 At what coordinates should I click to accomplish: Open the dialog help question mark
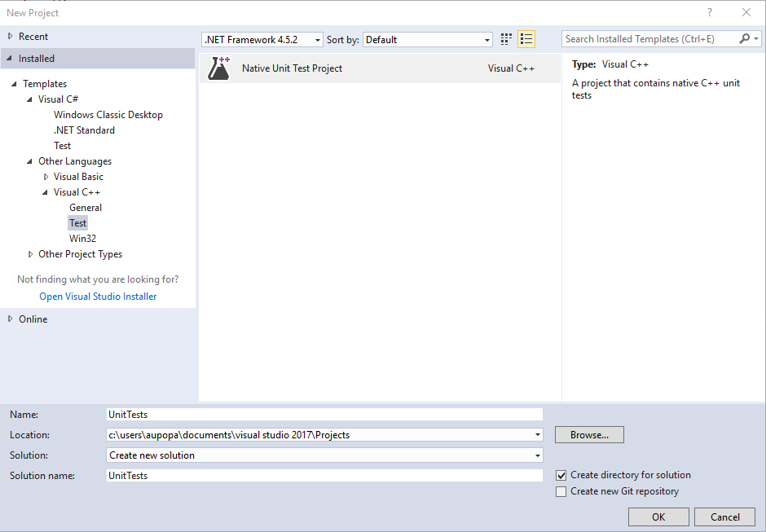click(x=709, y=12)
